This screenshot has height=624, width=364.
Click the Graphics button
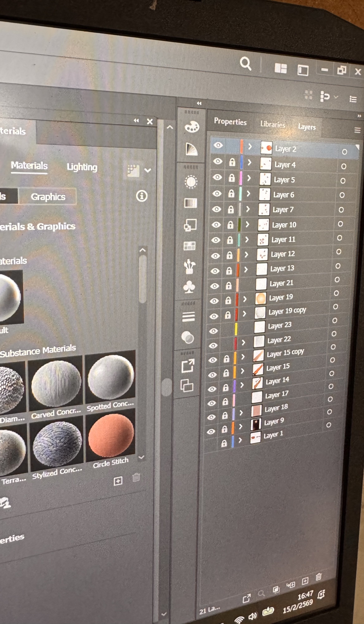[48, 197]
